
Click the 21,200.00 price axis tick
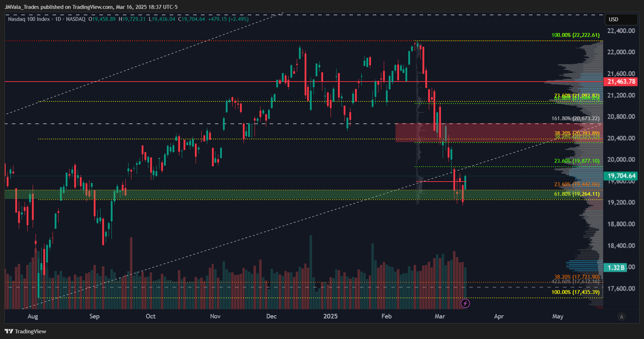621,95
